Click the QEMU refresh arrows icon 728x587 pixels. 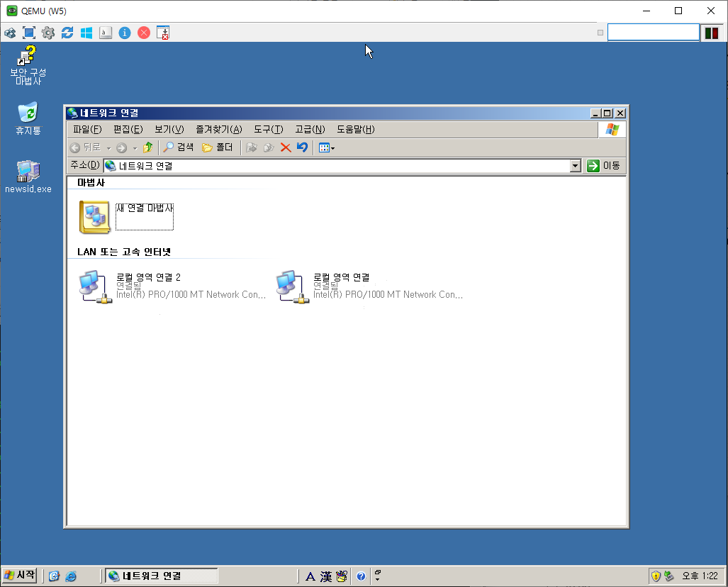(x=67, y=33)
